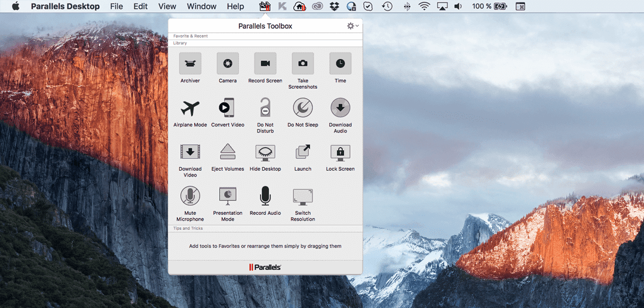Image resolution: width=644 pixels, height=308 pixels.
Task: Start the Record Screen tool
Action: point(265,63)
